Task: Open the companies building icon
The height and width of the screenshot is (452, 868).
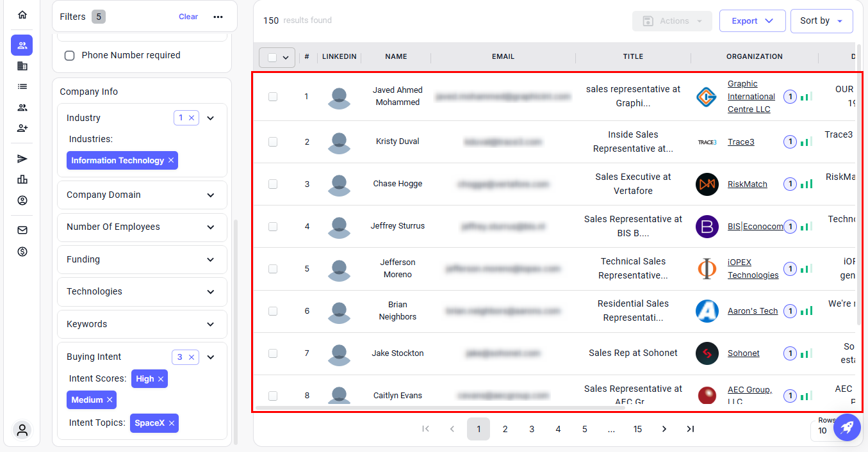Action: tap(22, 66)
